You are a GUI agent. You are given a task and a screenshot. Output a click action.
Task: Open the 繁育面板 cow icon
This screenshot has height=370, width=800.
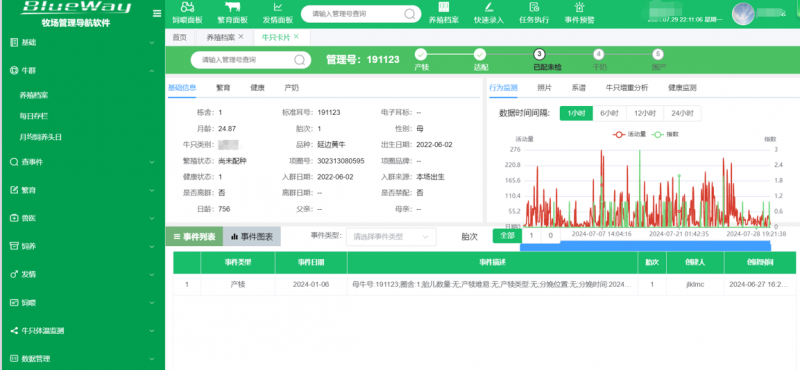(232, 7)
